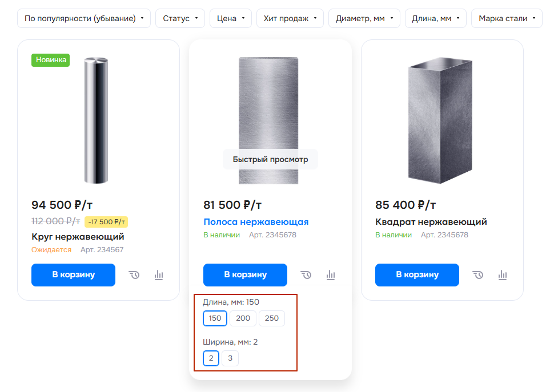The image size is (558, 392).
Task: Click the Быстрый просмотр quick view button
Action: [x=271, y=159]
